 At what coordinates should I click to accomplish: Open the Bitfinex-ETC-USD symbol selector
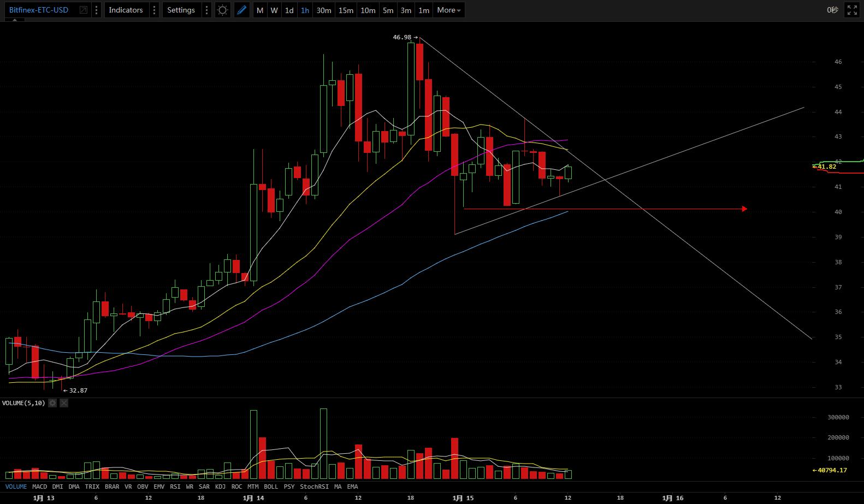(39, 10)
